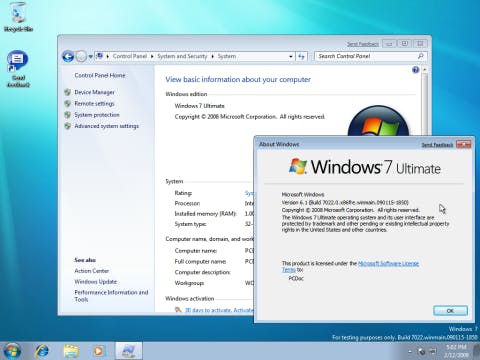Click the network tray icon
Viewport: 480px width, 360px height.
[x=433, y=351]
